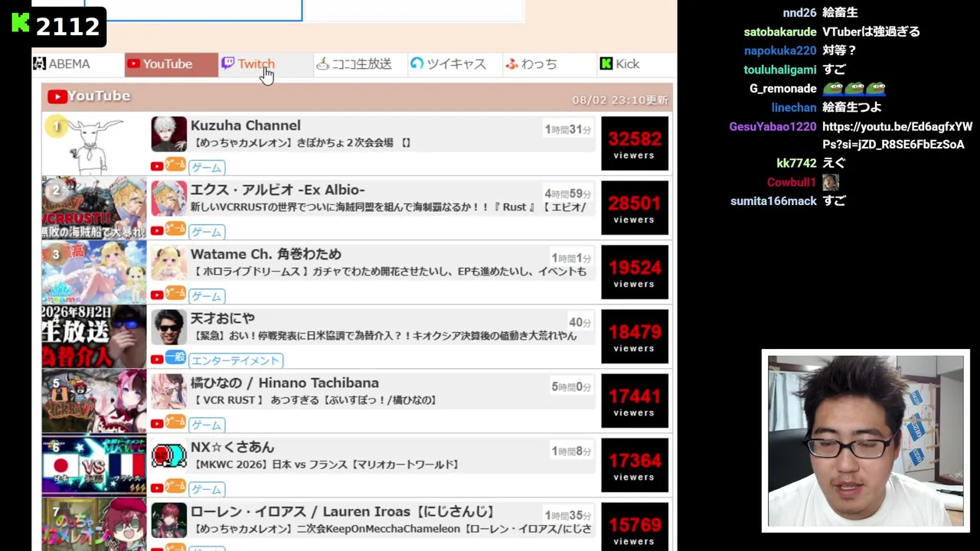Screen dimensions: 980x551
Task: Click the ゲーム tag in NX☆くさあん row
Action: [207, 488]
